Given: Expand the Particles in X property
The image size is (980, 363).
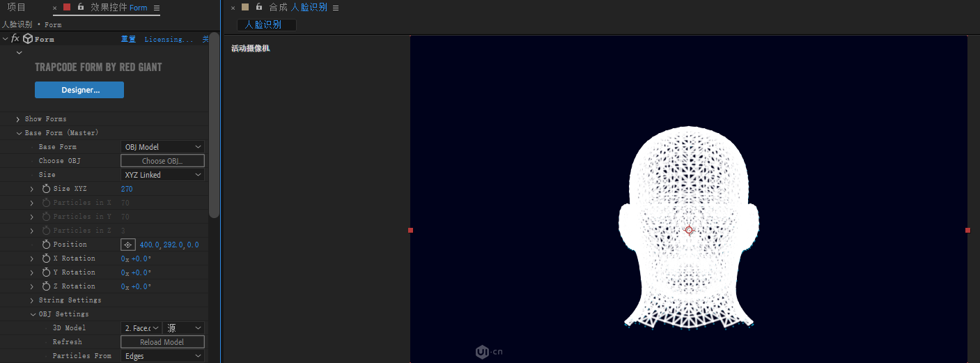Looking at the screenshot, I should 32,203.
